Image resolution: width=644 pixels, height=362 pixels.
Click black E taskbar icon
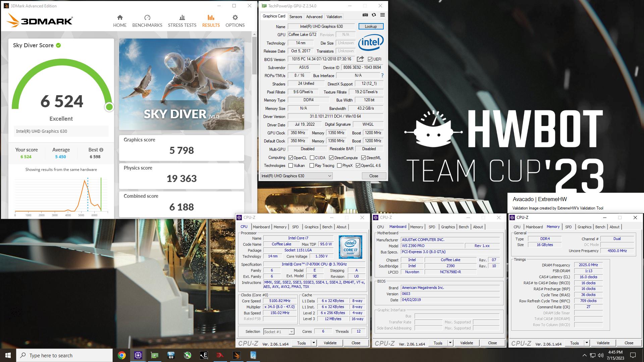[x=204, y=355]
